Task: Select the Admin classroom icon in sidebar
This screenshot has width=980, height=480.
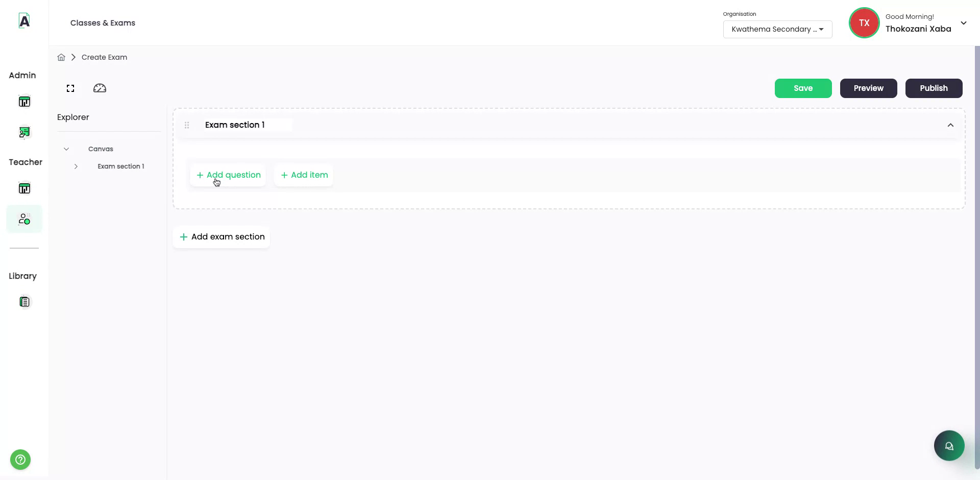Action: [24, 132]
